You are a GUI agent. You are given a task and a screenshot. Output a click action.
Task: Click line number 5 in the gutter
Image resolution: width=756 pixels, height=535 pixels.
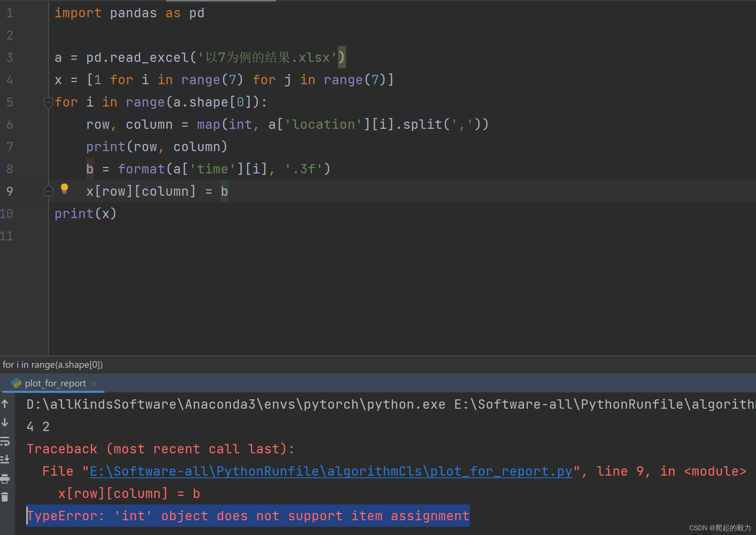pos(10,102)
